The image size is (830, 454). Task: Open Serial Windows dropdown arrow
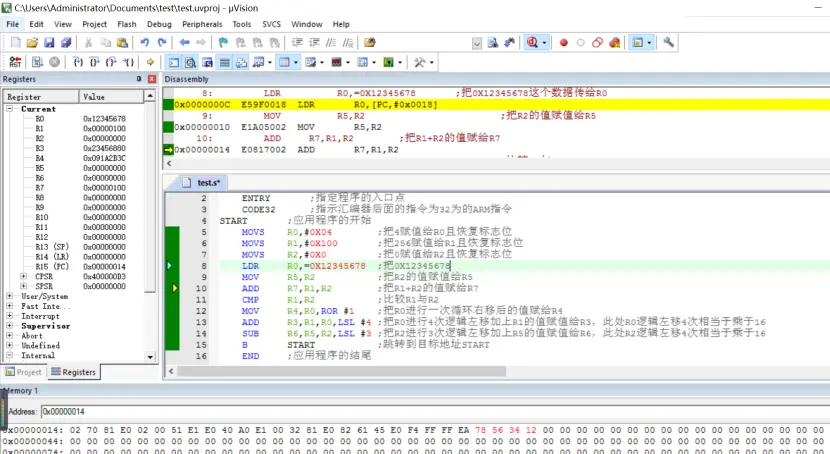(x=322, y=62)
